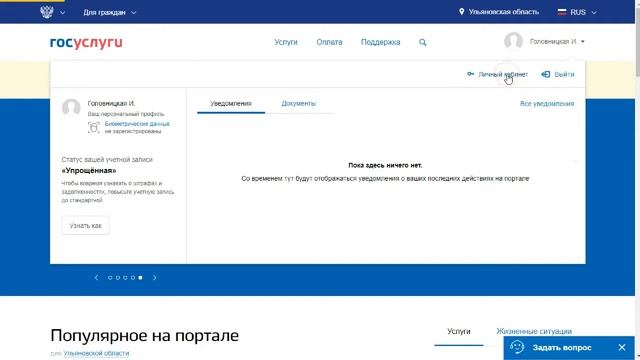The image size is (640, 360).
Task: Select the fifth active banner dot
Action: 140,278
